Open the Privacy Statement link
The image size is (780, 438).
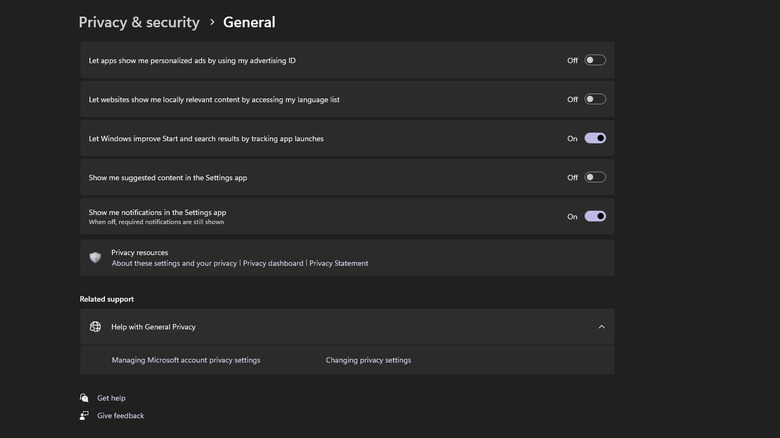coord(339,264)
